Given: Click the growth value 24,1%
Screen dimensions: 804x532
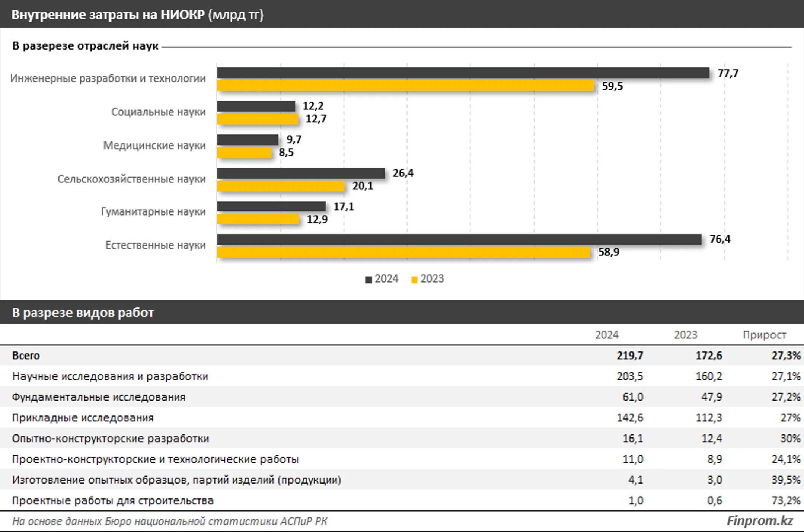Looking at the screenshot, I should tap(786, 459).
